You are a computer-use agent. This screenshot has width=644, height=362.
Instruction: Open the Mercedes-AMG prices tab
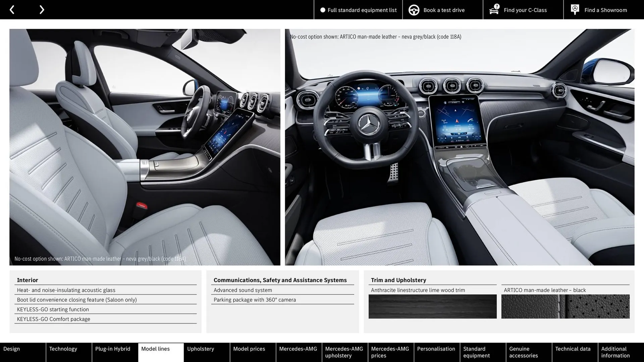coord(390,352)
